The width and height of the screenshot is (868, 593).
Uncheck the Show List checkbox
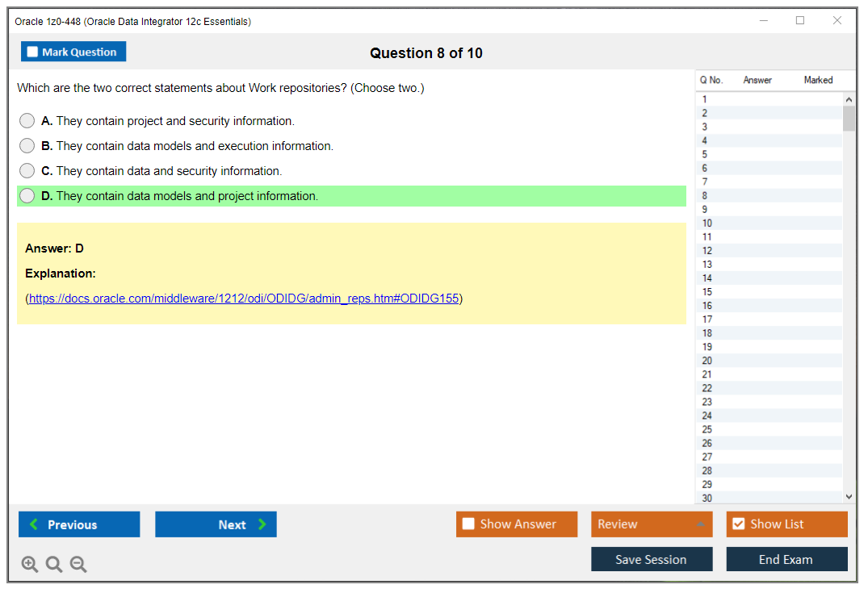coord(738,524)
